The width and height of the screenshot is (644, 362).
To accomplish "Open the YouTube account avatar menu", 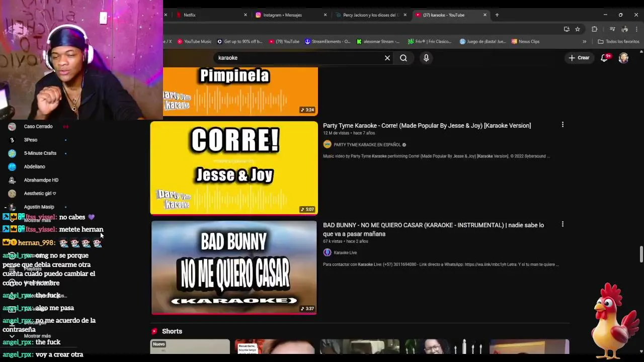I will coord(623,58).
